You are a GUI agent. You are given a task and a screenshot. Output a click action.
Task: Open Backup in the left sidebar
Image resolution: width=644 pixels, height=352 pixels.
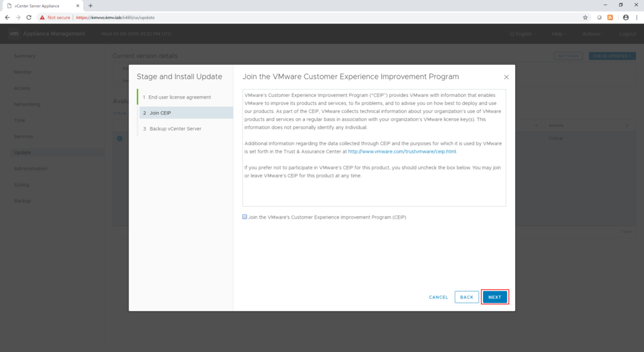22,201
